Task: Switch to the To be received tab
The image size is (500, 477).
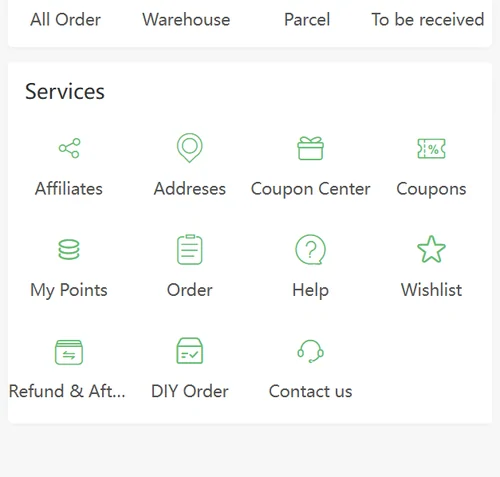Action: tap(428, 19)
